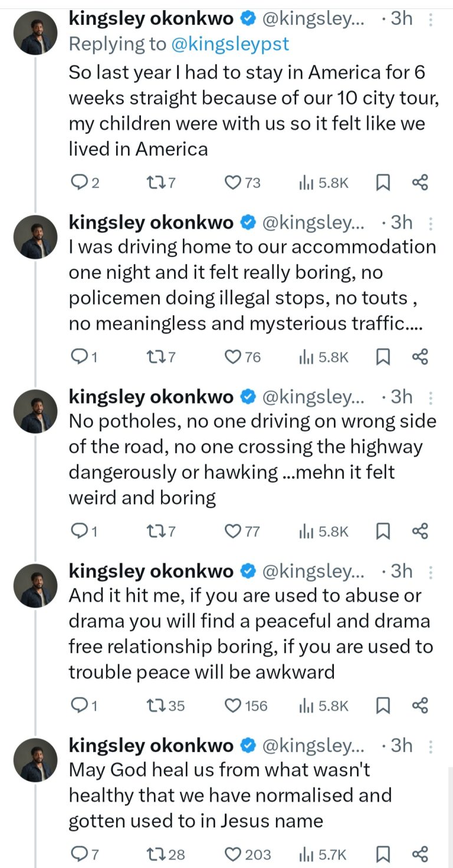Open more options menu on 'No potholes' tweet
The image size is (453, 868).
431,398
